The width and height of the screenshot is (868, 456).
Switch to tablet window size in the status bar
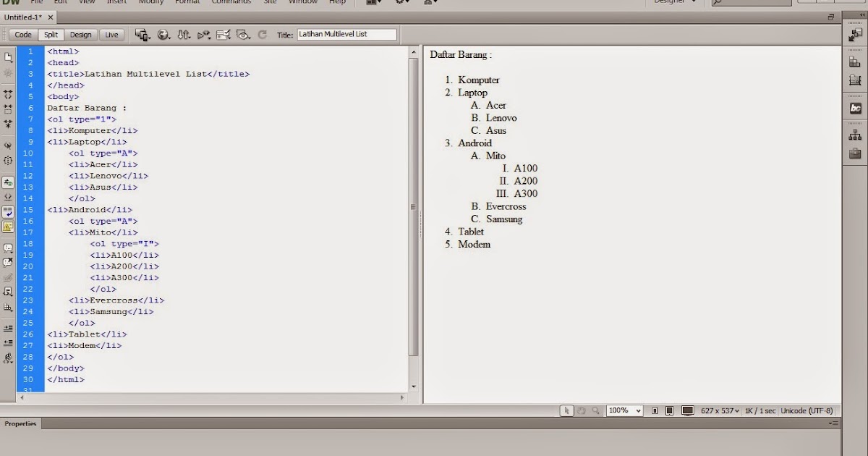(x=669, y=410)
